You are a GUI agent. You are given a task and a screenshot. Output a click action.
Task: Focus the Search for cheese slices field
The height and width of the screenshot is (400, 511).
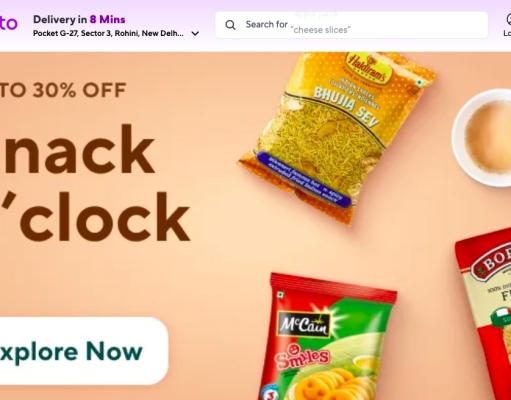tap(351, 25)
